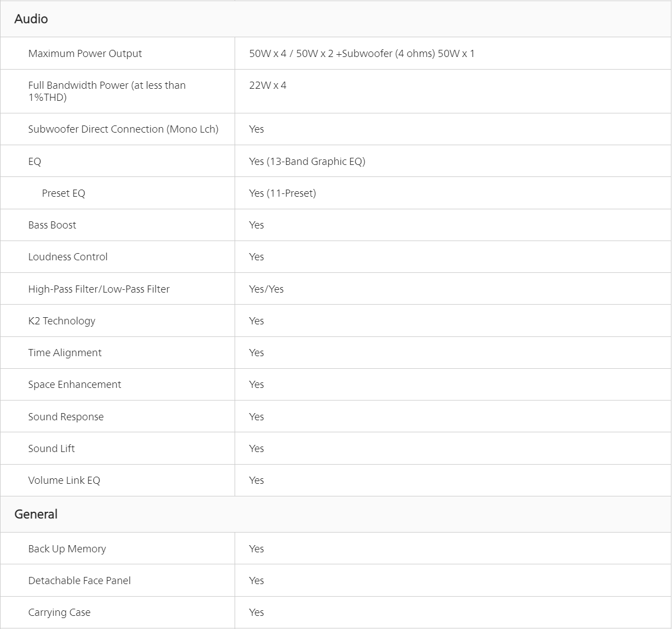Click the Volume Link EQ label
672x629 pixels.
[64, 481]
